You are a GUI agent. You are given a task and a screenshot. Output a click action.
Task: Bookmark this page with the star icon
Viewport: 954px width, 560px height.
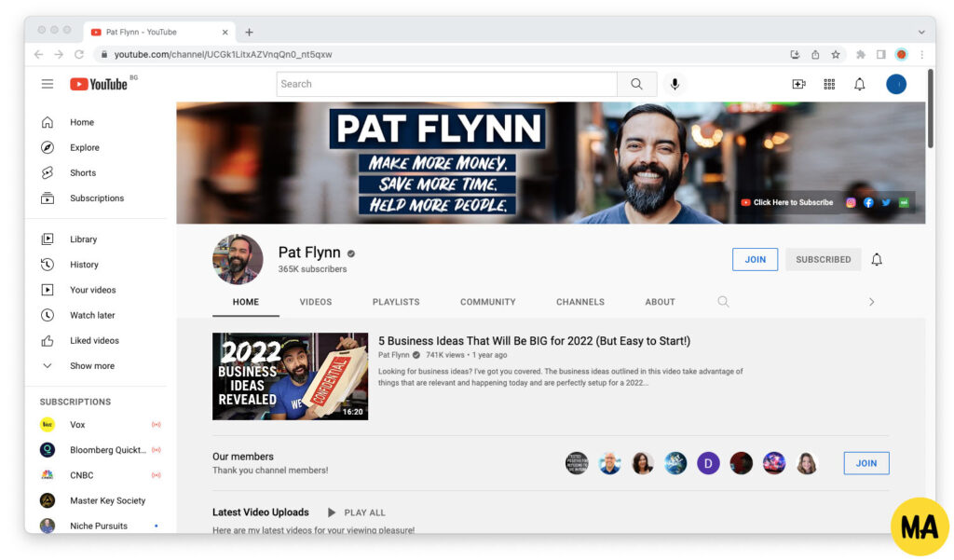[836, 55]
